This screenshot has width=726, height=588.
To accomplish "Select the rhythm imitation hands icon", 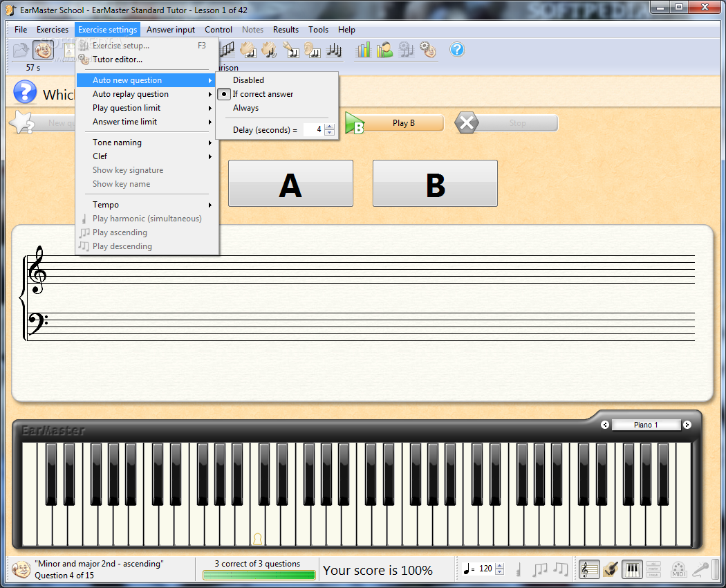I will pos(269,50).
